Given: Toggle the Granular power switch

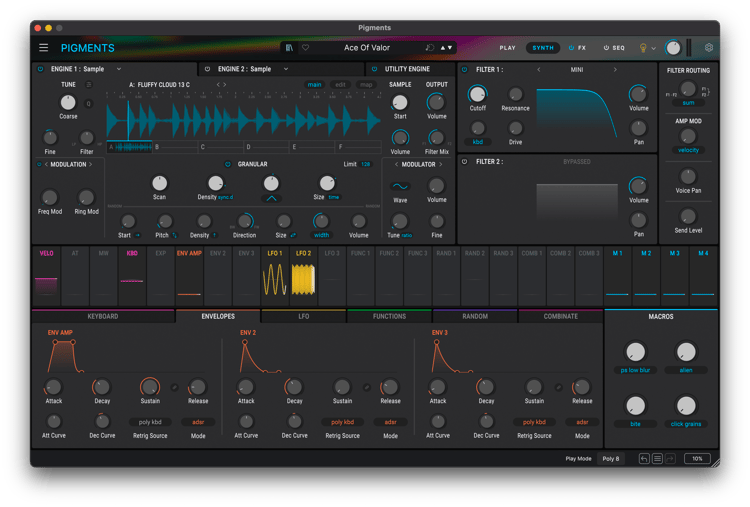Looking at the screenshot, I should click(x=228, y=164).
